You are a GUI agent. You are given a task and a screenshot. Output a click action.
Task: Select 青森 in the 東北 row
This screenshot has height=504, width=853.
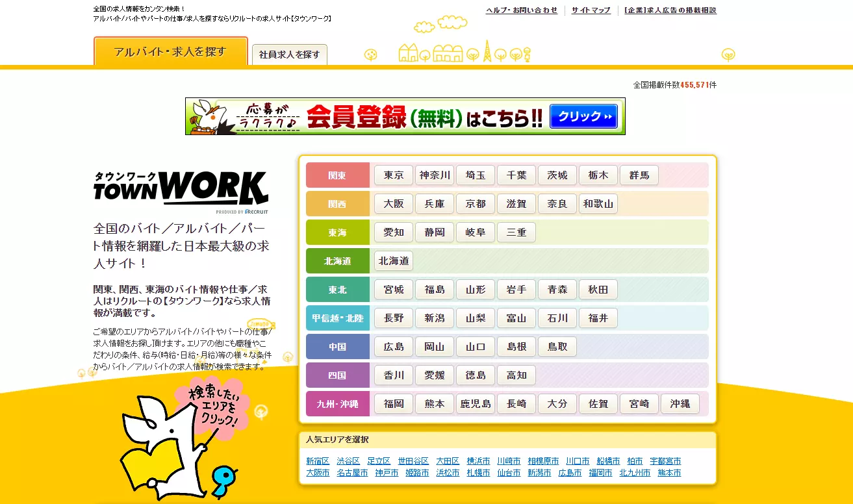(x=557, y=290)
